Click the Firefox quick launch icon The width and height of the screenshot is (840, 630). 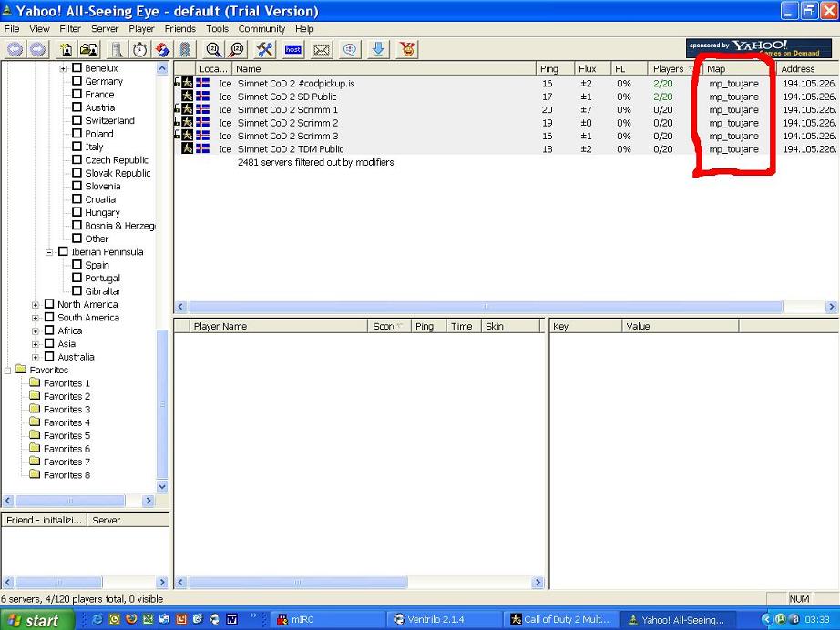(131, 619)
